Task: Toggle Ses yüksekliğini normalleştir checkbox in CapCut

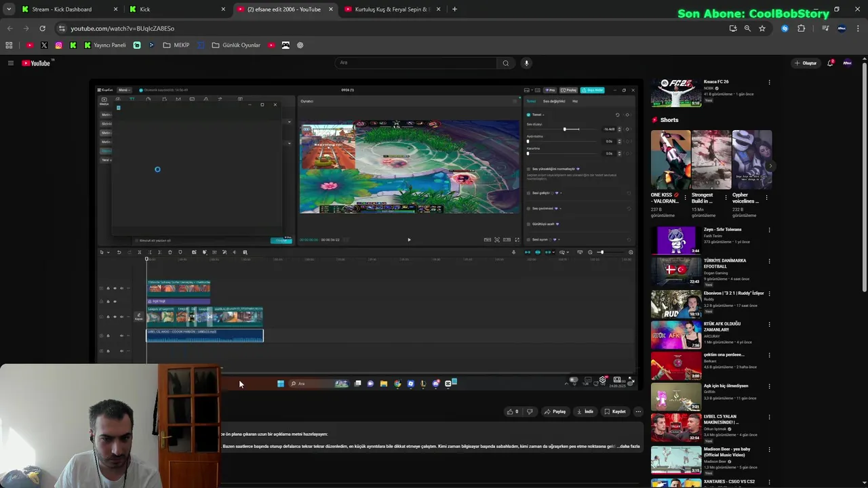Action: click(529, 169)
